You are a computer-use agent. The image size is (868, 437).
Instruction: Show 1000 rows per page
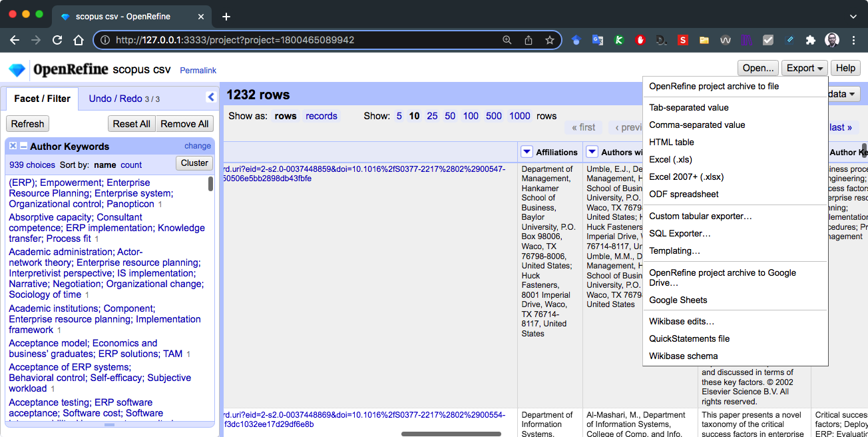coord(520,116)
